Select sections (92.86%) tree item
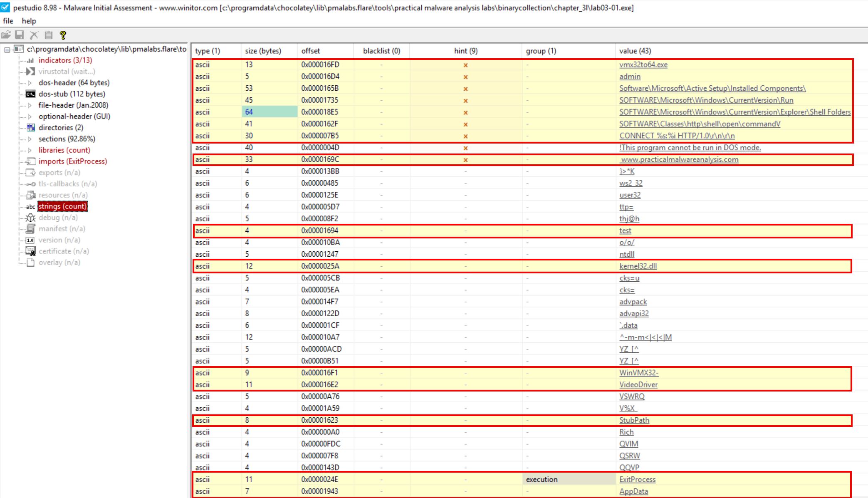This screenshot has width=868, height=498. 67,139
